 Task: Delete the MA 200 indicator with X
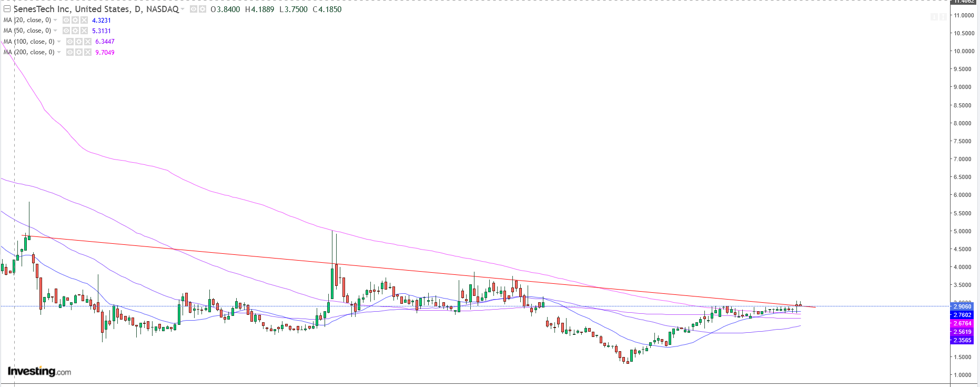[x=88, y=52]
